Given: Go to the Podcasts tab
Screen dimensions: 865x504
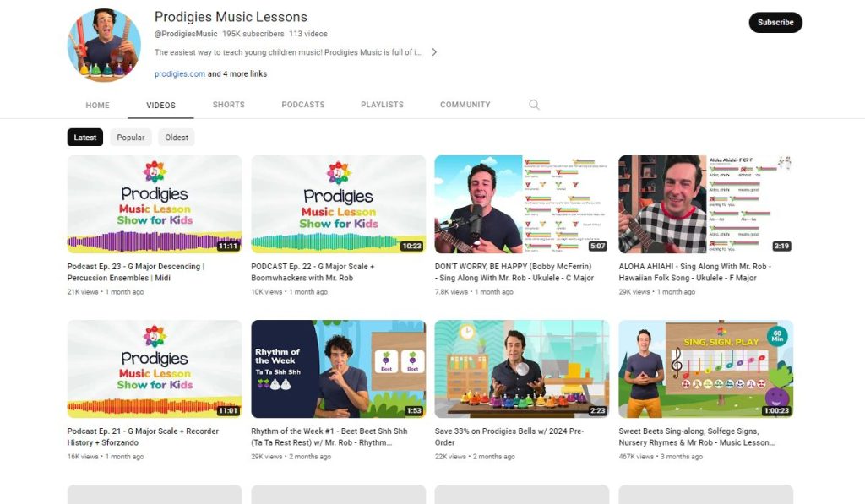Looking at the screenshot, I should [x=303, y=105].
